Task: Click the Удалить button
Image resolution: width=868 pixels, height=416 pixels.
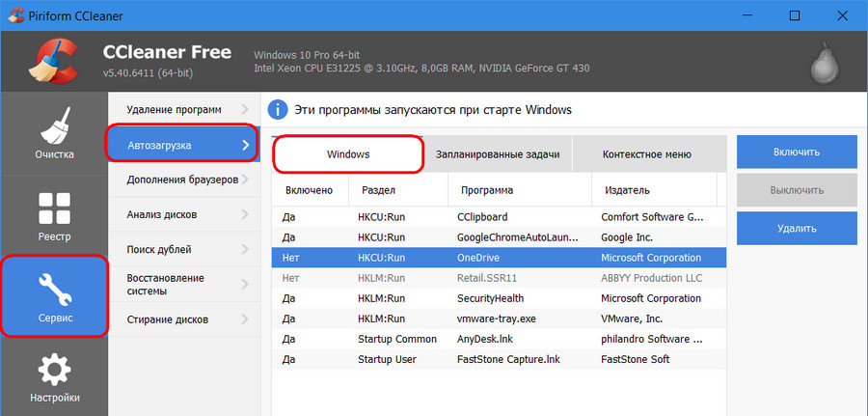Action: (x=797, y=228)
